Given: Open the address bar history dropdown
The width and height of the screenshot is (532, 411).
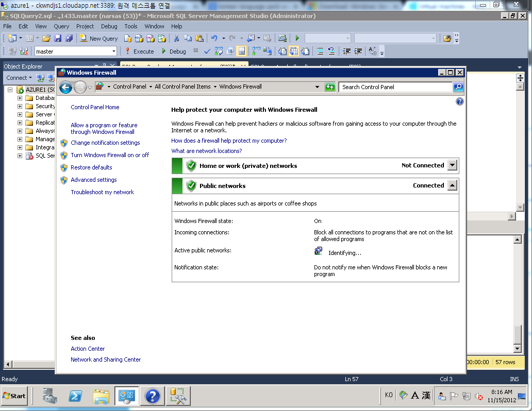Looking at the screenshot, I should 317,87.
